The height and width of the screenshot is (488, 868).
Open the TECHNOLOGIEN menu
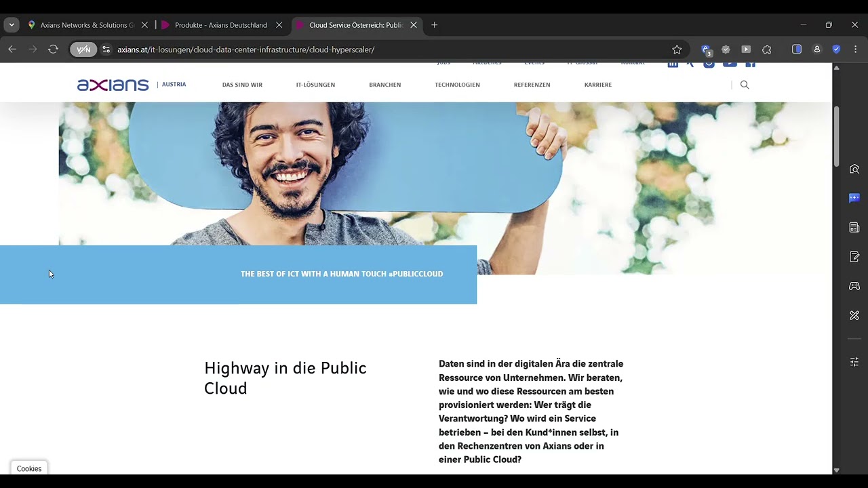[x=458, y=85]
